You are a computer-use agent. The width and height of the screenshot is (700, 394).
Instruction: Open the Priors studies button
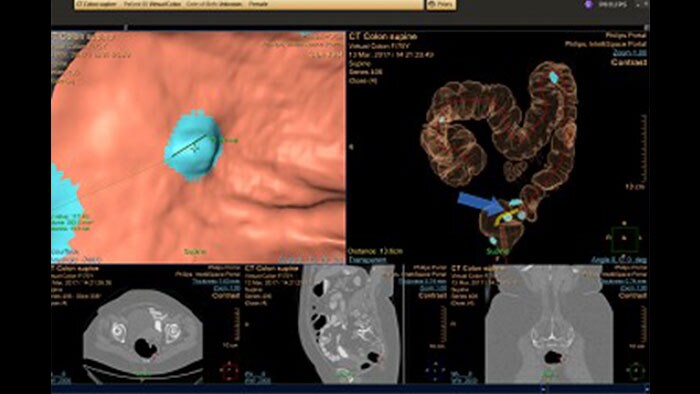[441, 4]
